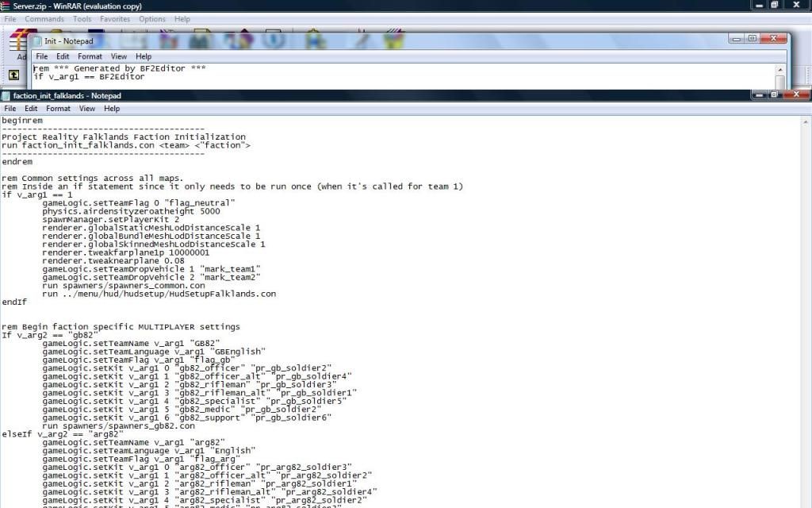Open the Favorites menu in WinRAR
Screen dimensions: 812x508
(115, 19)
